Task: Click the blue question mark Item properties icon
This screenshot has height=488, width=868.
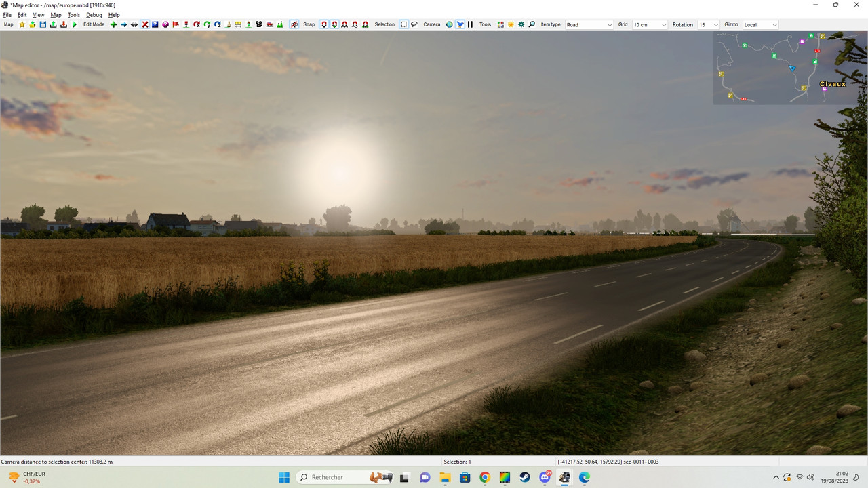Action: (x=155, y=24)
